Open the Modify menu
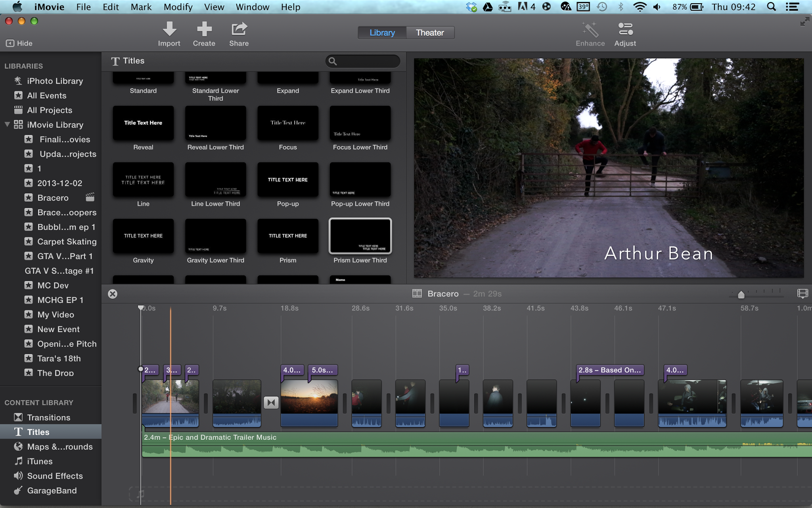 pyautogui.click(x=178, y=7)
